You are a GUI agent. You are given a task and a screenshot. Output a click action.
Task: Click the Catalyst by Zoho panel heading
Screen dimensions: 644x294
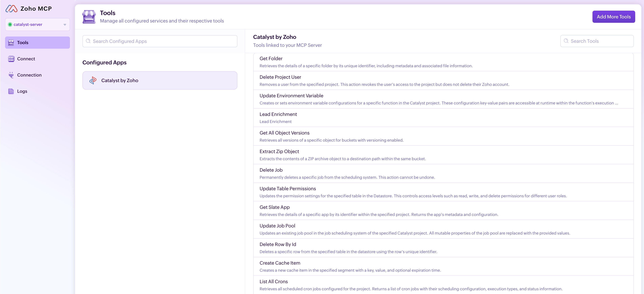[275, 37]
